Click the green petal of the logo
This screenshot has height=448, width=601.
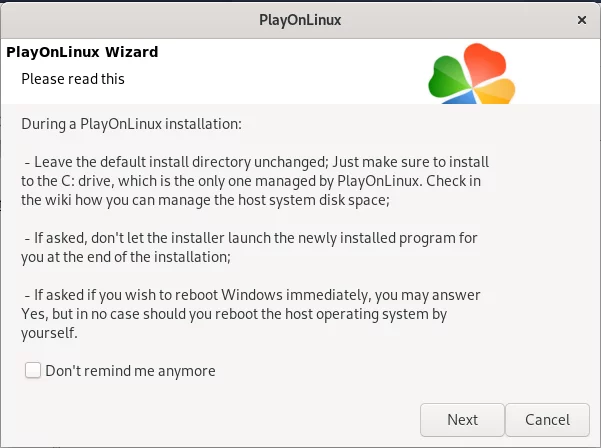448,77
